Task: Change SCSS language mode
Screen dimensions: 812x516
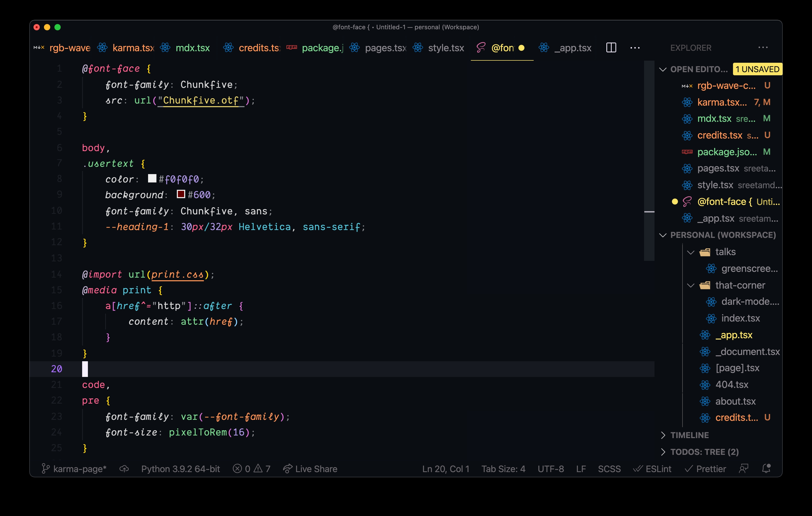Action: 609,469
